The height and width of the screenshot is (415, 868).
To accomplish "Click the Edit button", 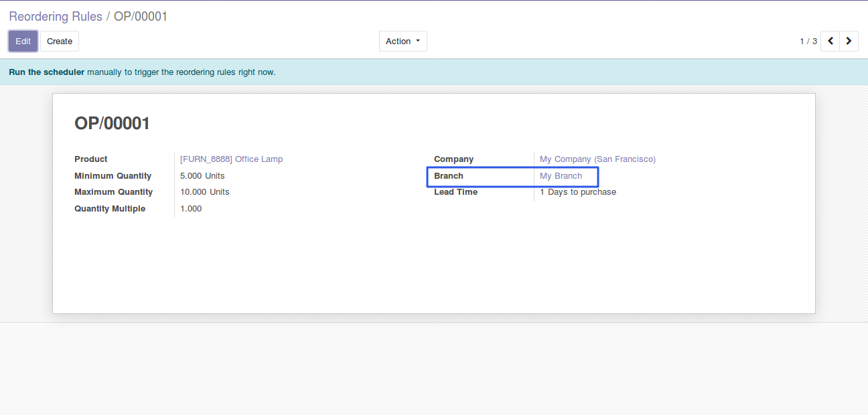I will click(x=23, y=41).
